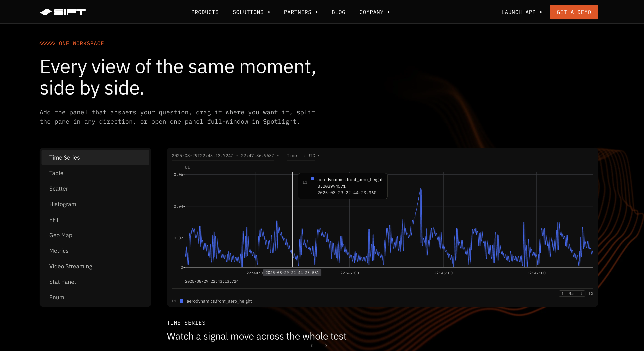Click the blue square in the chart tooltip

point(312,179)
